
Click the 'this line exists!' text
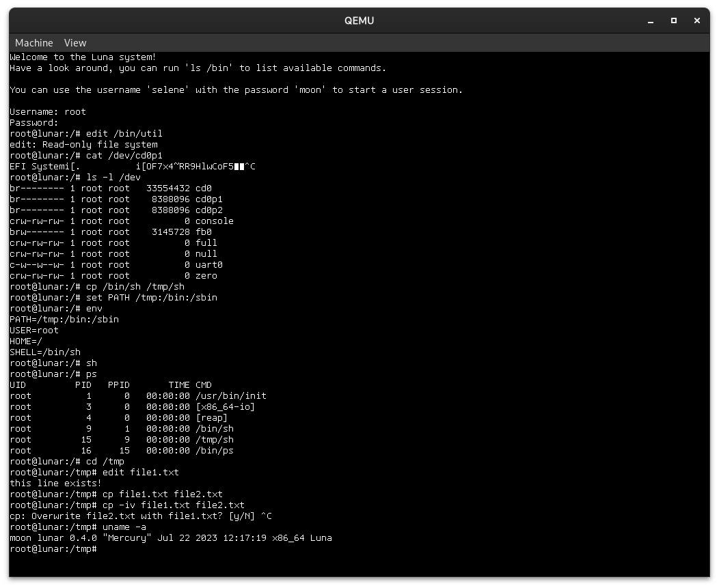55,484
